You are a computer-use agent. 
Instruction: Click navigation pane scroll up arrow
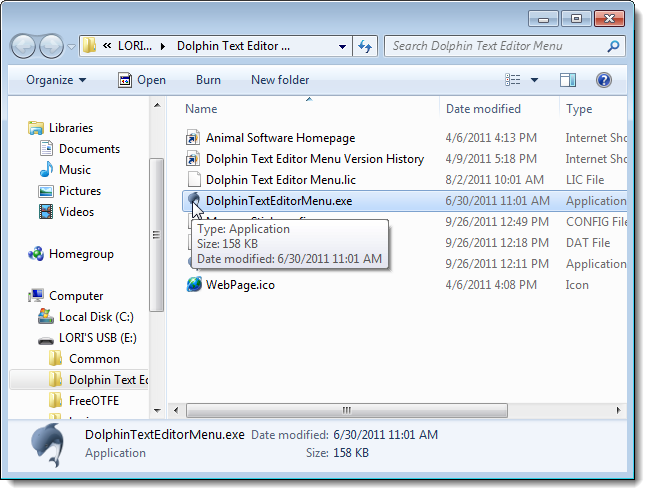tap(157, 105)
